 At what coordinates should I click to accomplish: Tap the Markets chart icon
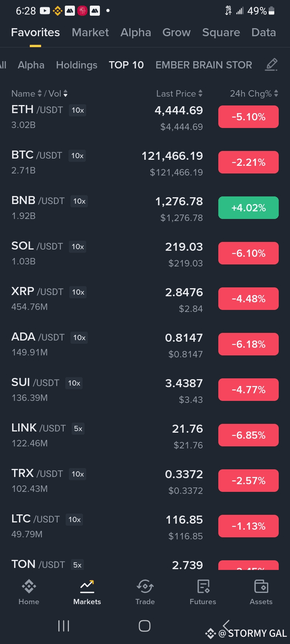point(87,587)
